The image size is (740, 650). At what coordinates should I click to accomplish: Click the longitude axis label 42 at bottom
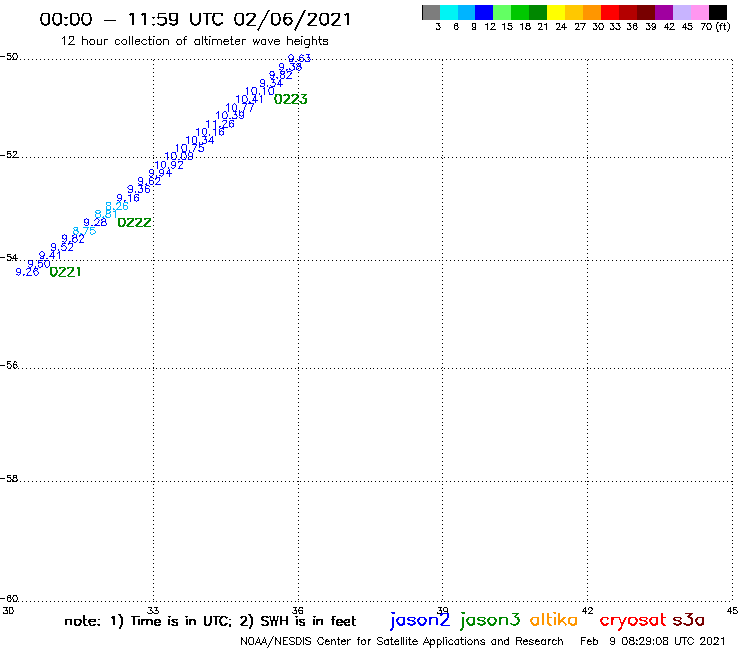[588, 610]
